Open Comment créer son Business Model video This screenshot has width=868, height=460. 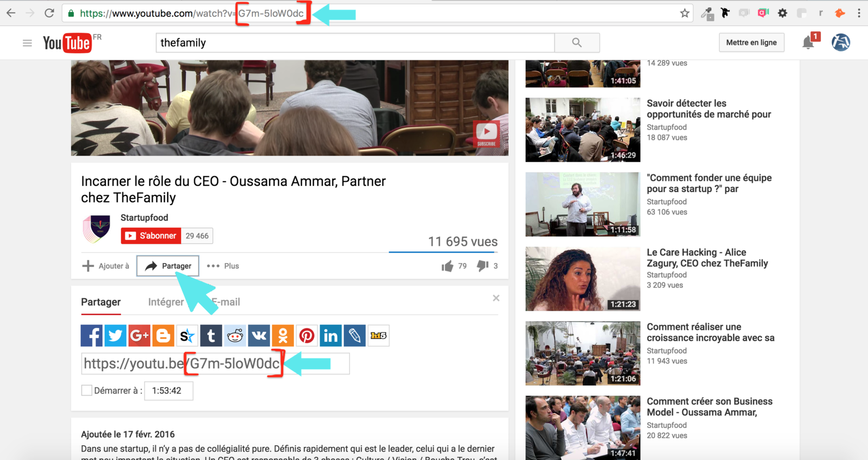click(709, 407)
